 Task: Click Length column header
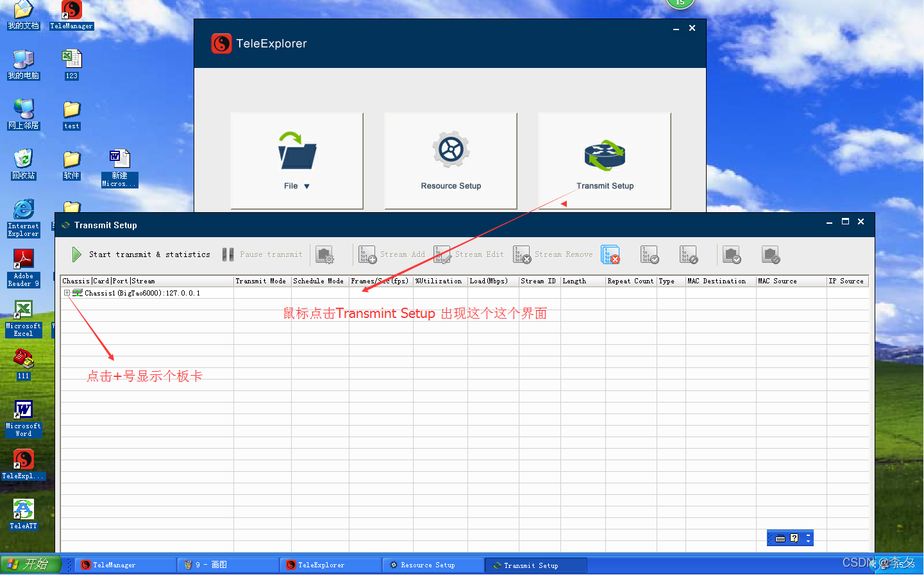pyautogui.click(x=583, y=281)
